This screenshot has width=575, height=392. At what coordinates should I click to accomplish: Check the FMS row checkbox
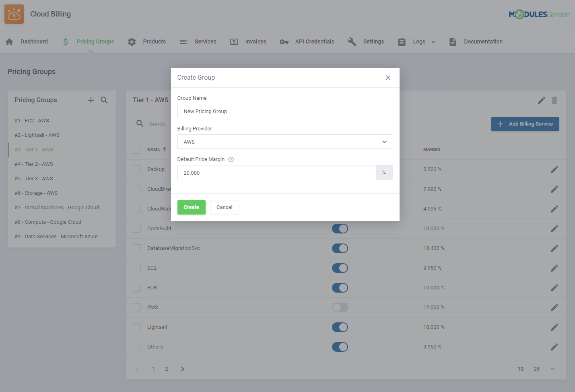tap(137, 307)
